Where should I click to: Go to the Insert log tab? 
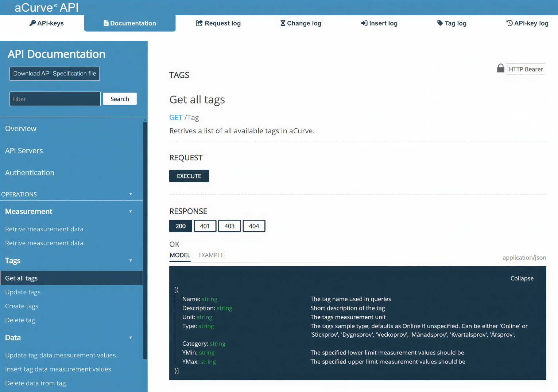click(379, 23)
